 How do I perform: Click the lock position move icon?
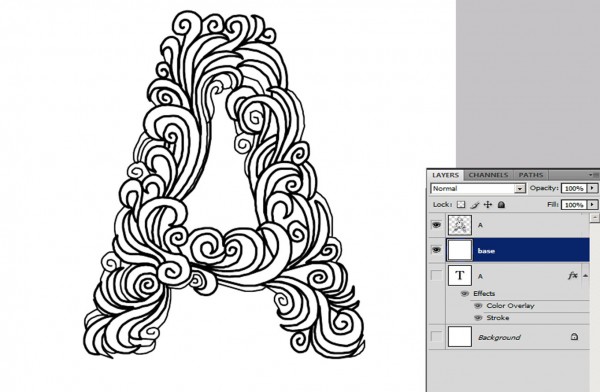[488, 205]
